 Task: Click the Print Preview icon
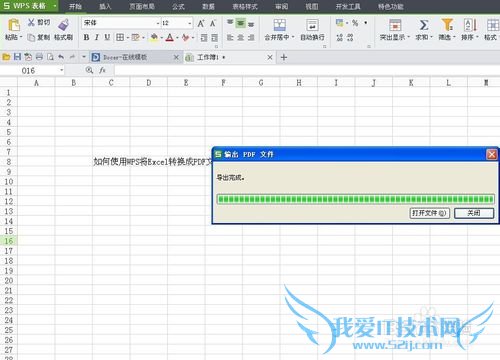(50, 57)
